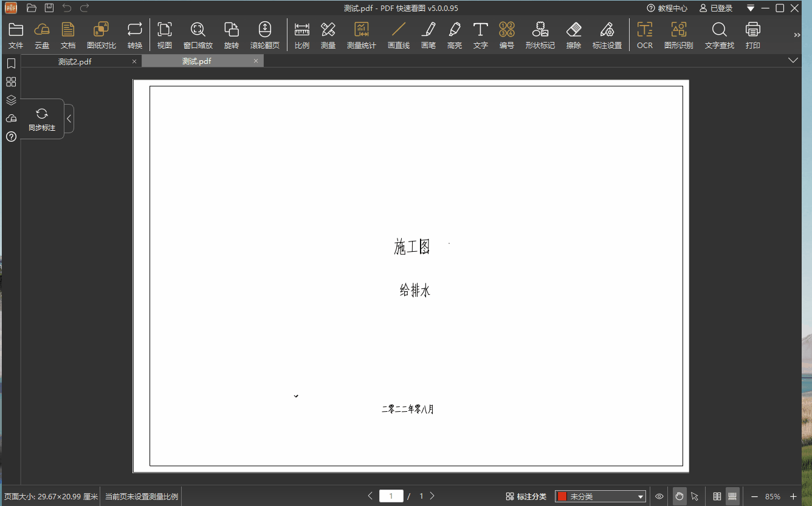Open the layers panel in left sidebar
Image resolution: width=812 pixels, height=506 pixels.
point(11,100)
